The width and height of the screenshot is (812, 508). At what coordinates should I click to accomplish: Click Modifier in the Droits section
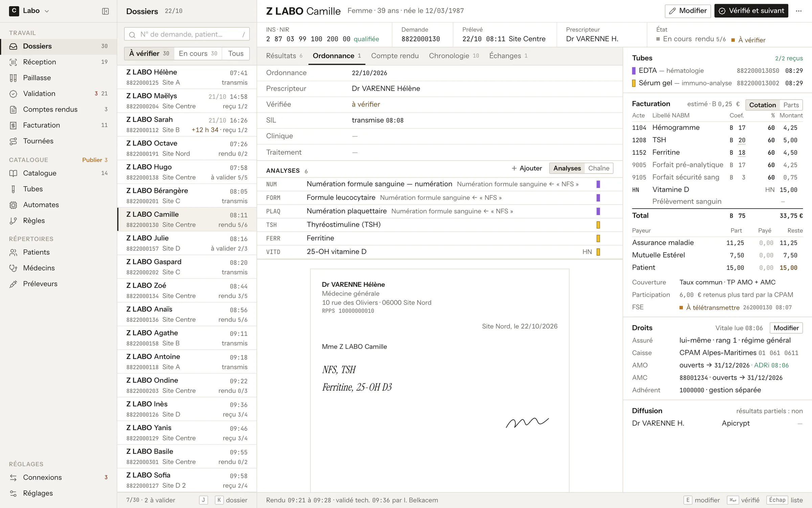786,328
